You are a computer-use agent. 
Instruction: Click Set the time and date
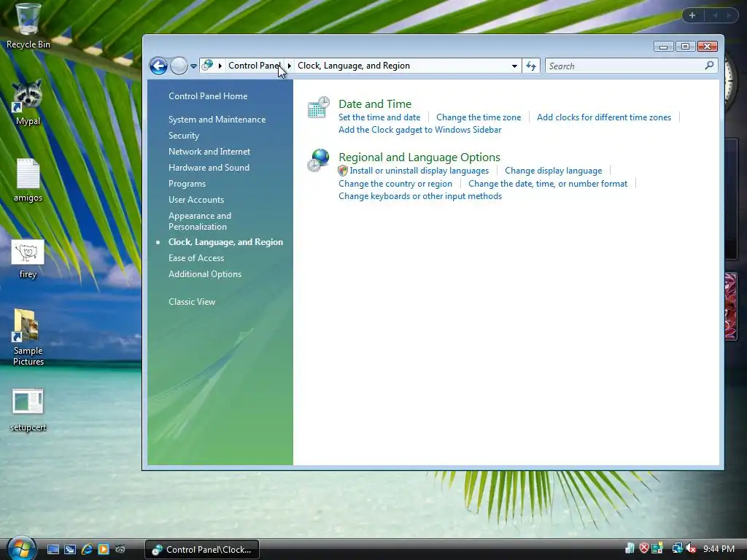[379, 117]
